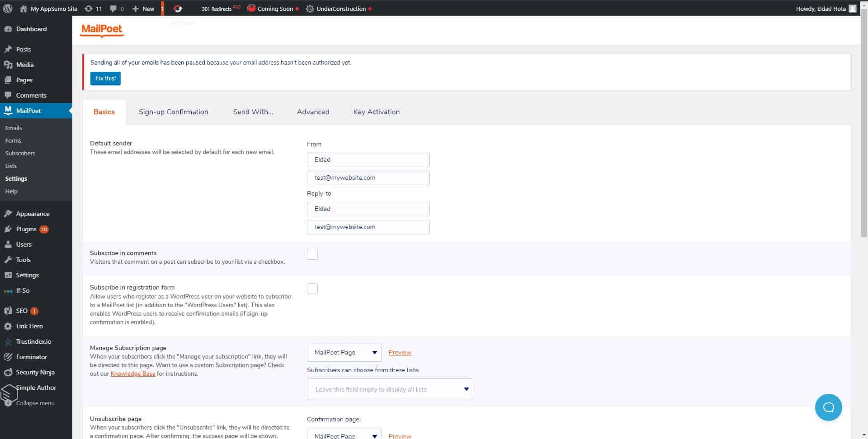Open the blue chat support bubble
The width and height of the screenshot is (868, 439).
click(828, 407)
